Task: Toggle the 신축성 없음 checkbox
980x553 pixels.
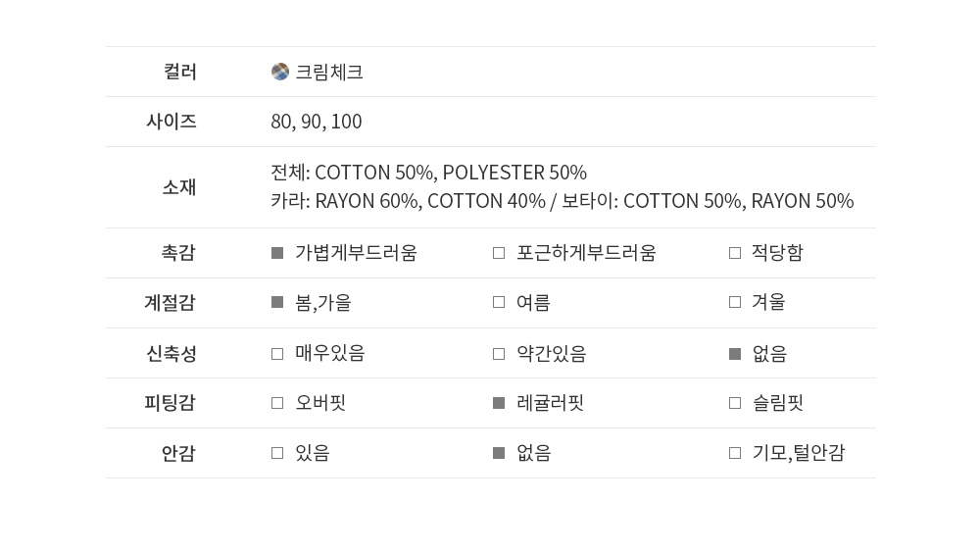Action: (735, 354)
